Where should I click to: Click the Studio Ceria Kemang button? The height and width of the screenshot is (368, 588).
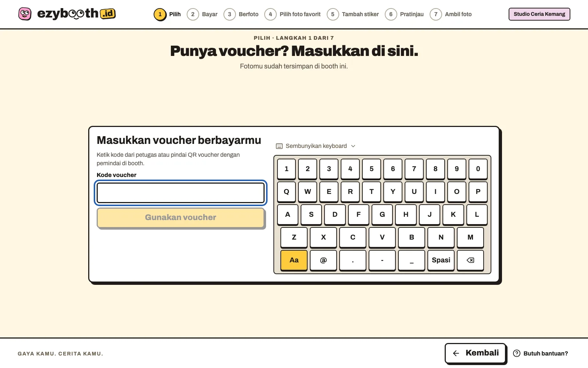click(x=539, y=14)
